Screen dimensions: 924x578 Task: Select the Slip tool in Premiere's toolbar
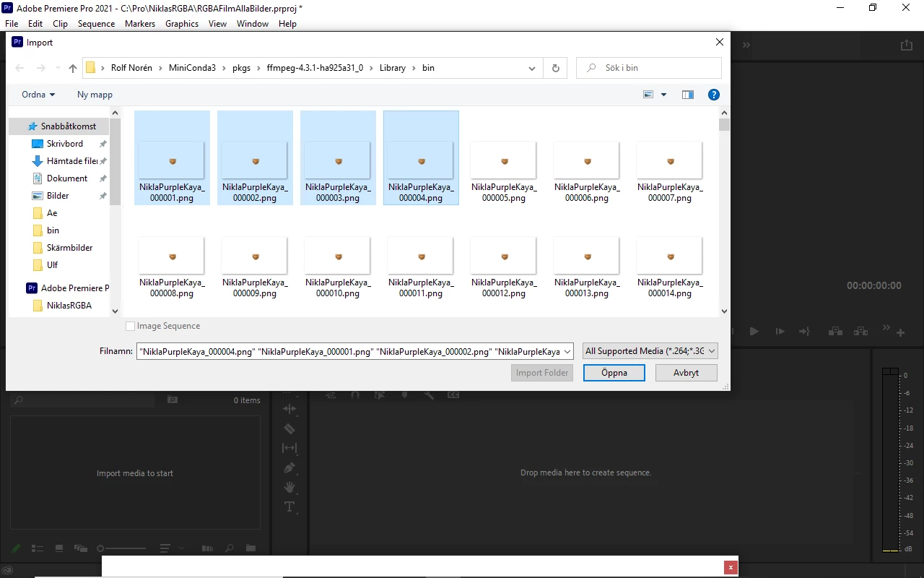point(289,448)
